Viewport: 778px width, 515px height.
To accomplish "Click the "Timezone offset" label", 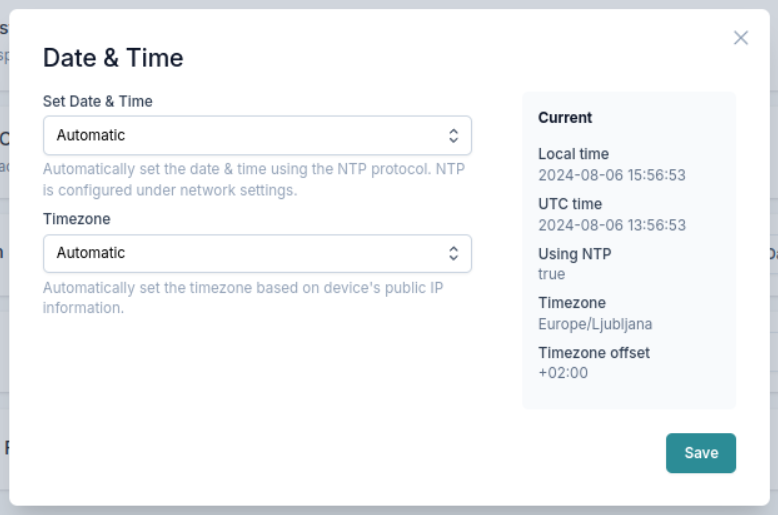I will 594,353.
